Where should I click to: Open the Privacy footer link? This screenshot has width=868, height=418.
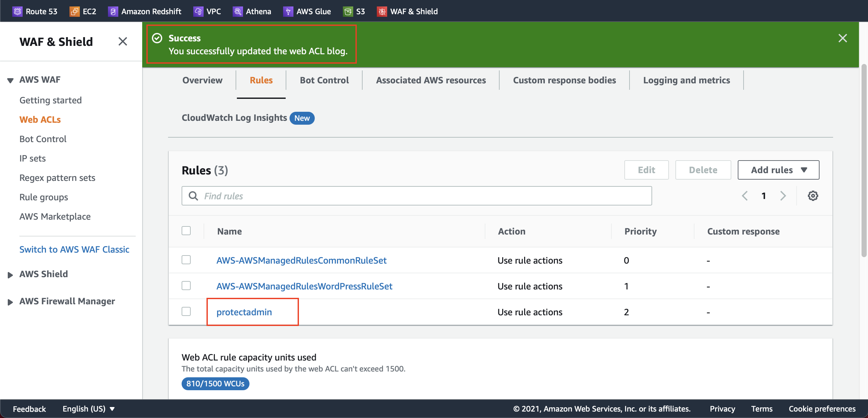pos(722,409)
